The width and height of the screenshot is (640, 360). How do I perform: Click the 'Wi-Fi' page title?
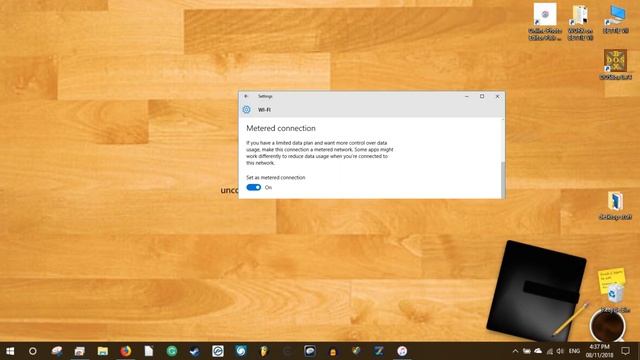pos(264,110)
